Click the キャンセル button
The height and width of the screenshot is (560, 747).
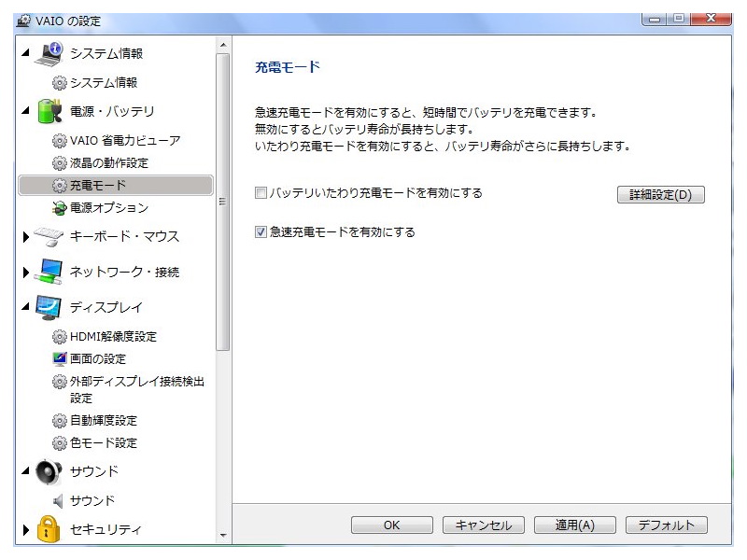(x=484, y=525)
